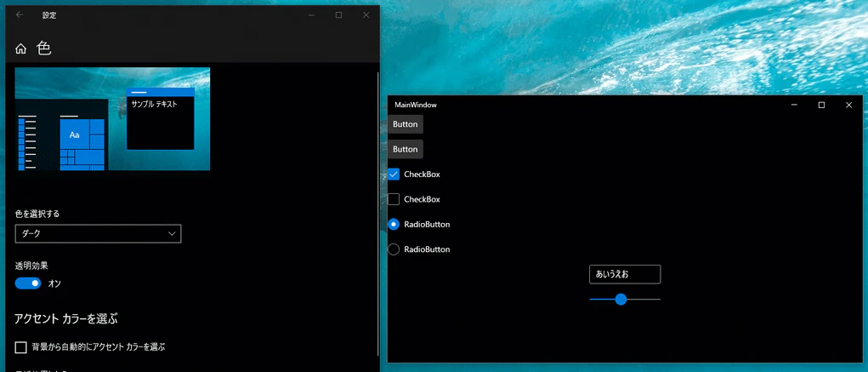The image size is (868, 372).
Task: Click the color preview thumbnail in Settings
Action: click(112, 118)
